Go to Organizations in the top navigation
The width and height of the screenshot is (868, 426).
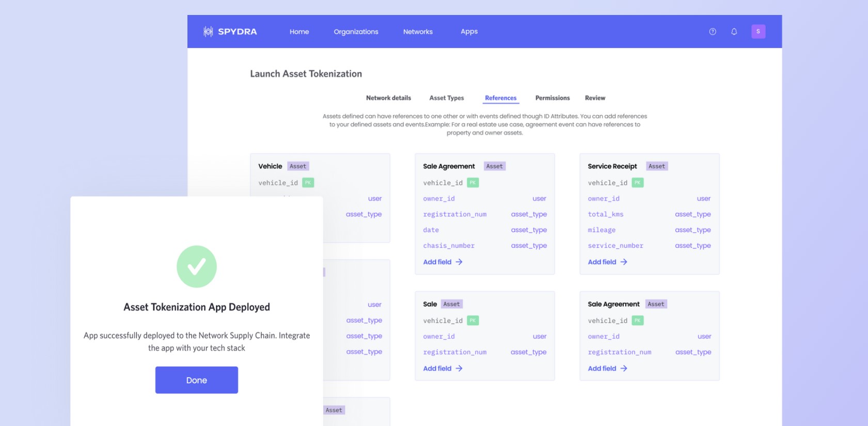pyautogui.click(x=356, y=31)
